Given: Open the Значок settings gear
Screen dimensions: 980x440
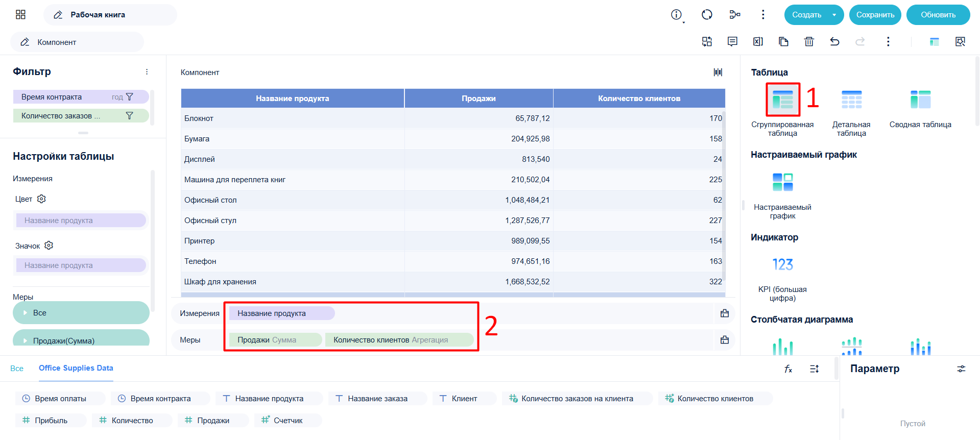Looking at the screenshot, I should (49, 246).
